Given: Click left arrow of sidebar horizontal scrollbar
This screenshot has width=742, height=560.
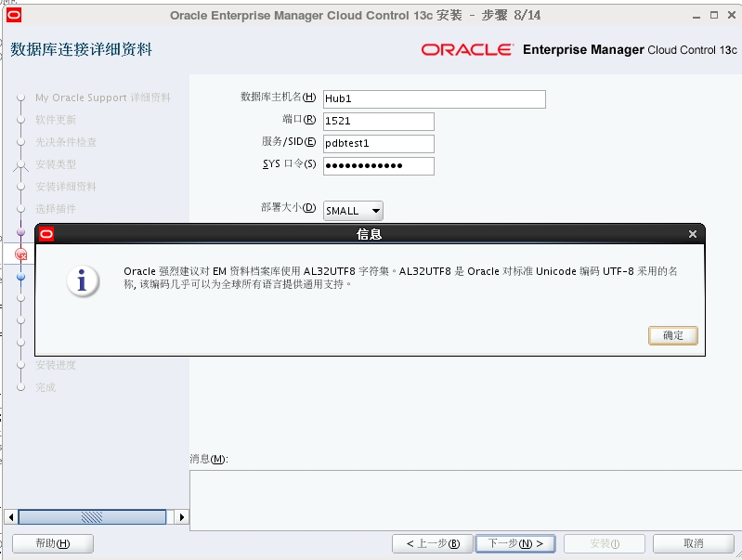Looking at the screenshot, I should (11, 517).
